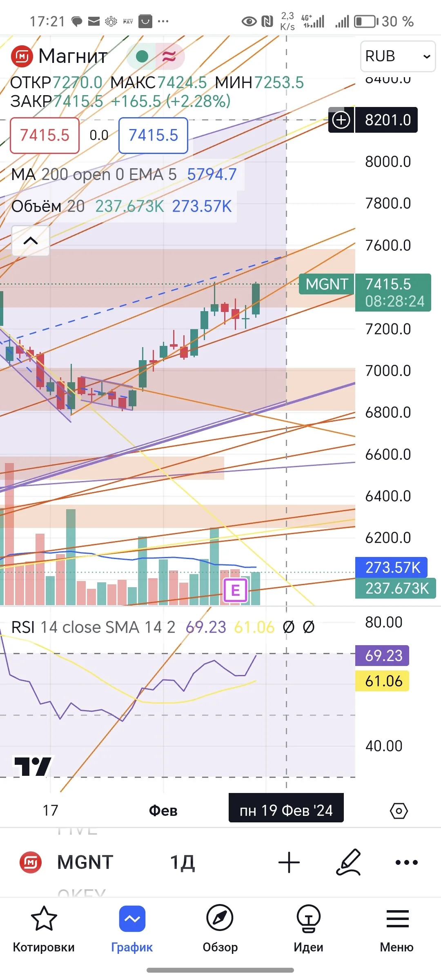
Task: Tap the 61.06 RSI SMA value label
Action: coord(382,681)
